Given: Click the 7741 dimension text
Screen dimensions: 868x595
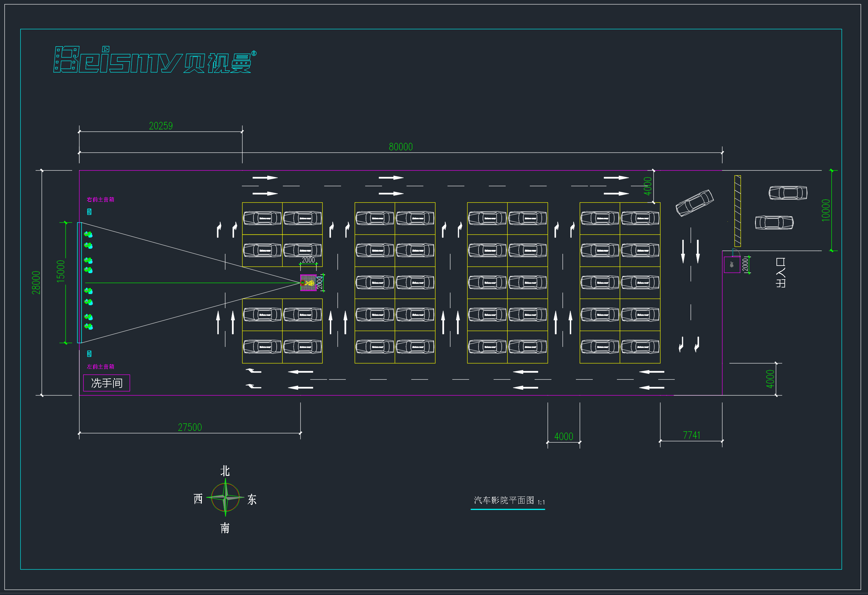Looking at the screenshot, I should click(691, 435).
